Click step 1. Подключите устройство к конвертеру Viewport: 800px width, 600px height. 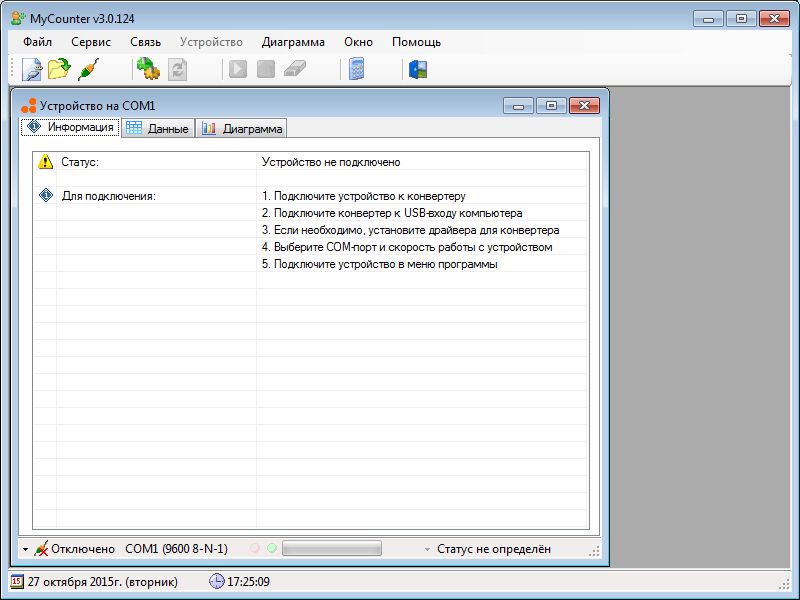click(x=364, y=196)
